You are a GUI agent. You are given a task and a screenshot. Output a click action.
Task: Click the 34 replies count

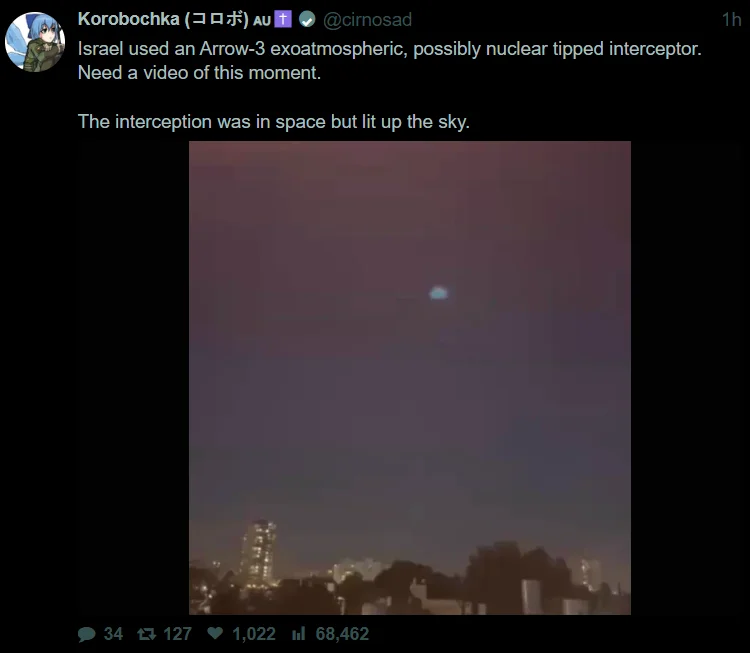pyautogui.click(x=113, y=634)
